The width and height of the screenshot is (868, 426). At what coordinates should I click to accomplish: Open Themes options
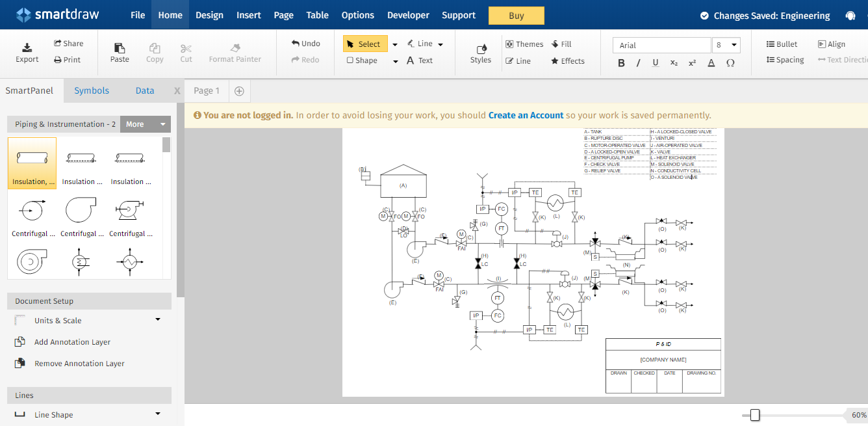[x=524, y=44]
